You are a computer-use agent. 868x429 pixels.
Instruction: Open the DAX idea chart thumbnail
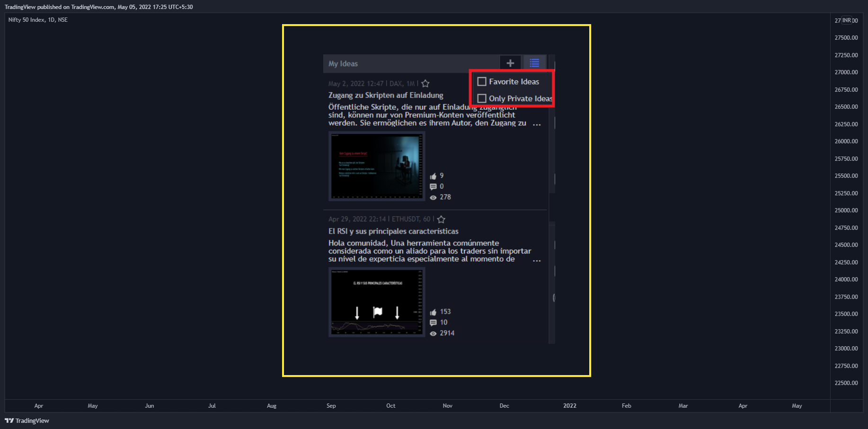[377, 166]
